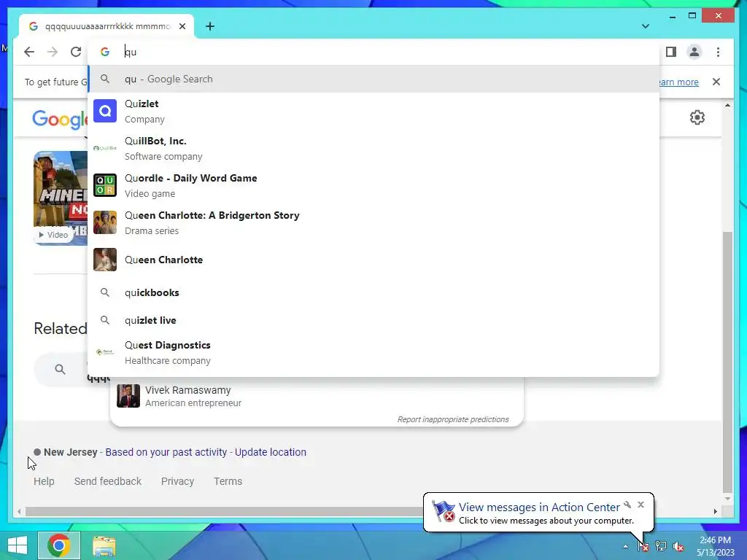Pick Queen Charlotte: A Bridgerton Story suggestion
The width and height of the screenshot is (747, 560).
point(374,222)
